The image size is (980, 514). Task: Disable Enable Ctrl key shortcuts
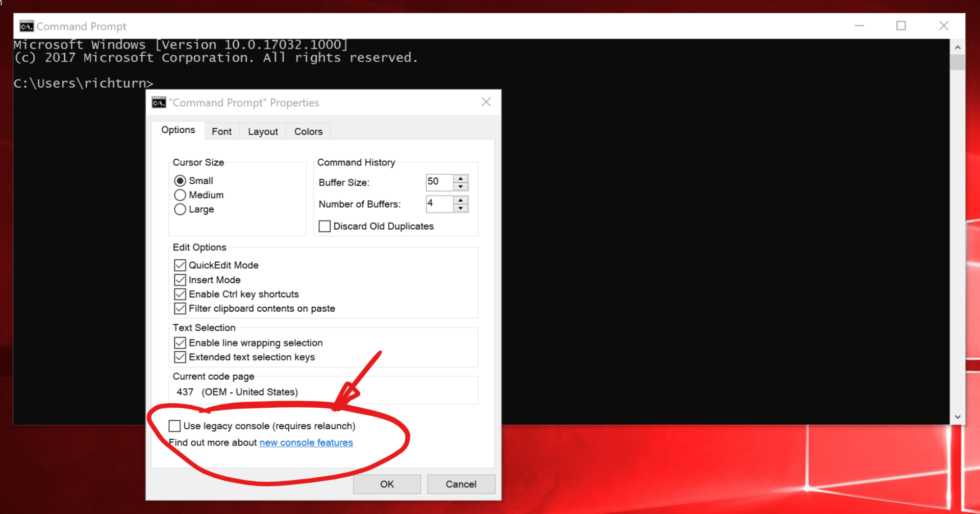click(x=180, y=294)
